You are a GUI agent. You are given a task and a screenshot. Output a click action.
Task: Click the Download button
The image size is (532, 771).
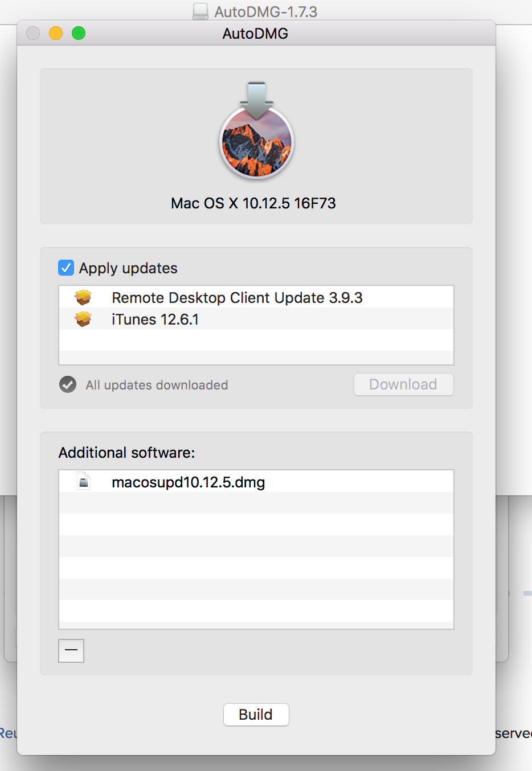(403, 384)
